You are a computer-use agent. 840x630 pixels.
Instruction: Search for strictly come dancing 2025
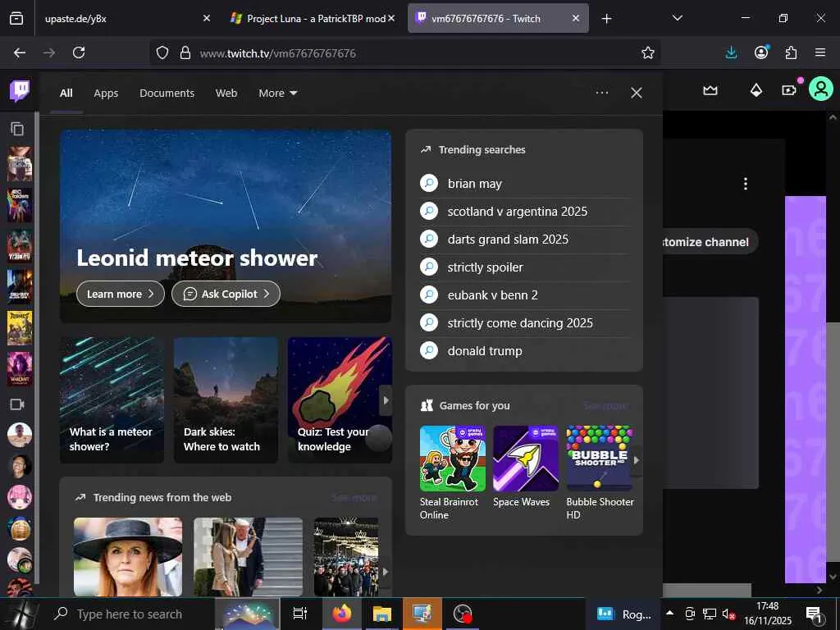click(x=524, y=322)
